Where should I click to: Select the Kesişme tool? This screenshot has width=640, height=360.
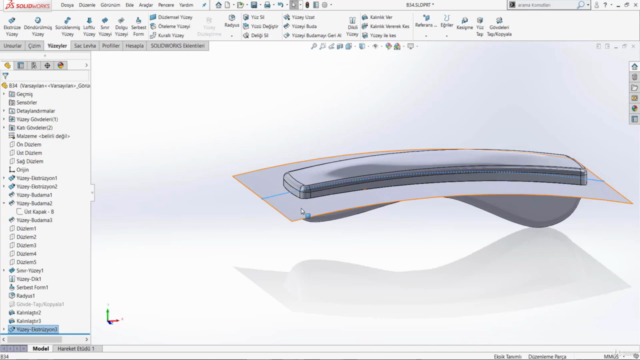click(x=464, y=24)
